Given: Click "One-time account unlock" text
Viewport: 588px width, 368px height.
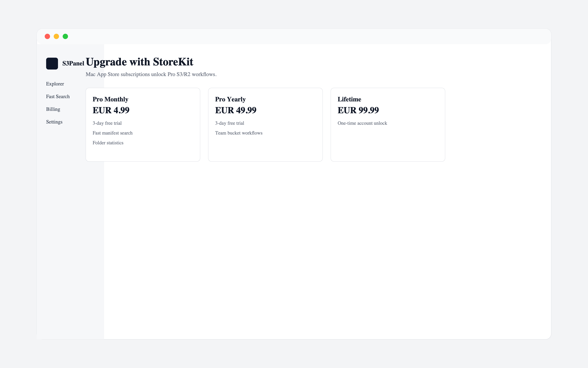Looking at the screenshot, I should 362,123.
